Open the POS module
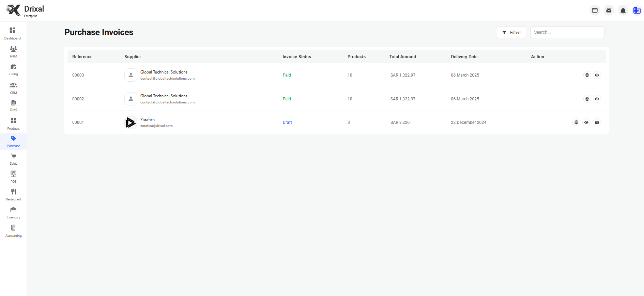Image resolution: width=644 pixels, height=296 pixels. (x=13, y=177)
